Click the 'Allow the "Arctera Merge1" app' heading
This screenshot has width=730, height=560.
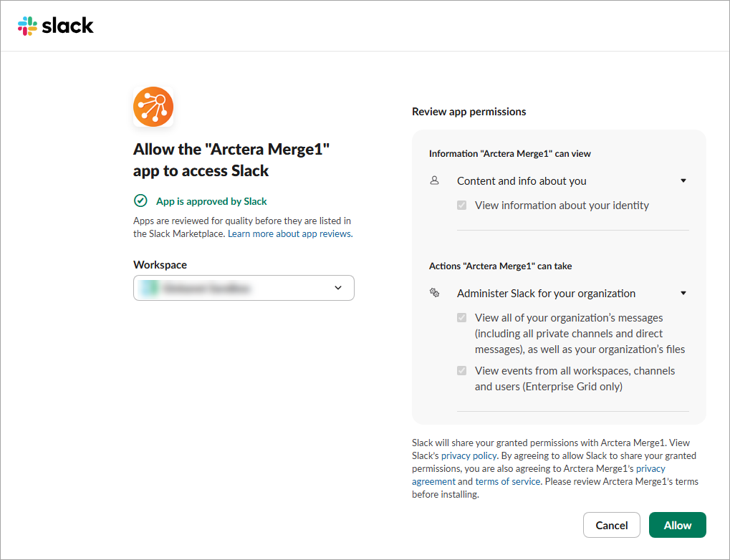pos(231,160)
